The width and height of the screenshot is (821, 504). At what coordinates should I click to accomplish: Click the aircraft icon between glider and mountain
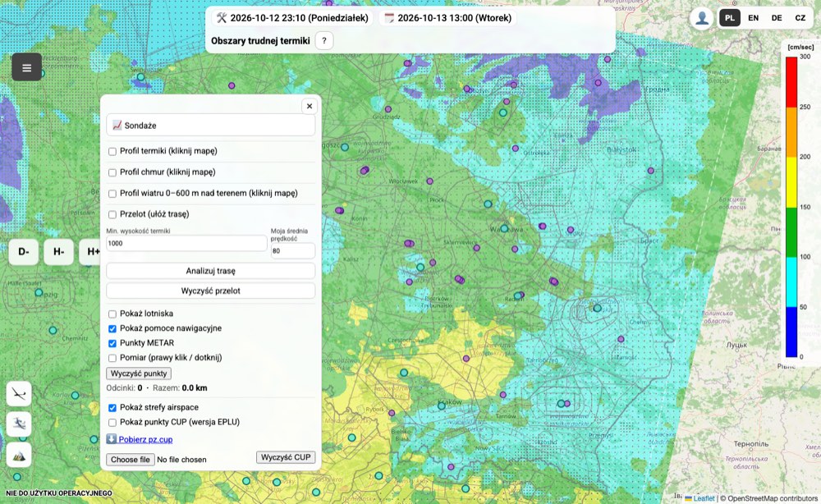coord(19,424)
